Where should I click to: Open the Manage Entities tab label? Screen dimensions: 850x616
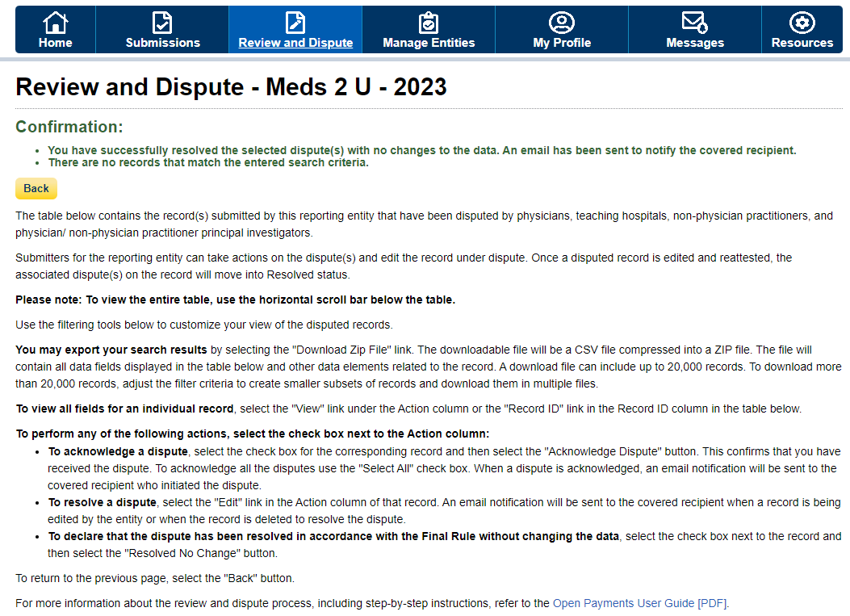pos(429,43)
